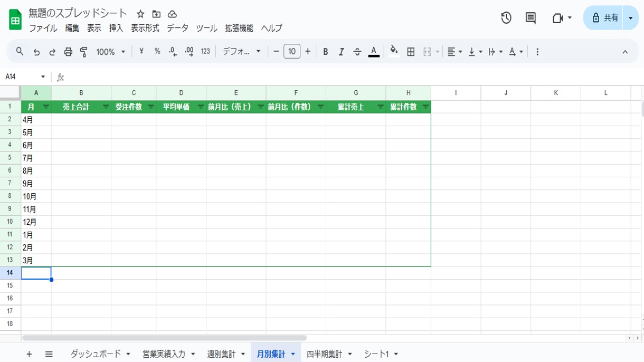Open more number formats 123

(205, 51)
